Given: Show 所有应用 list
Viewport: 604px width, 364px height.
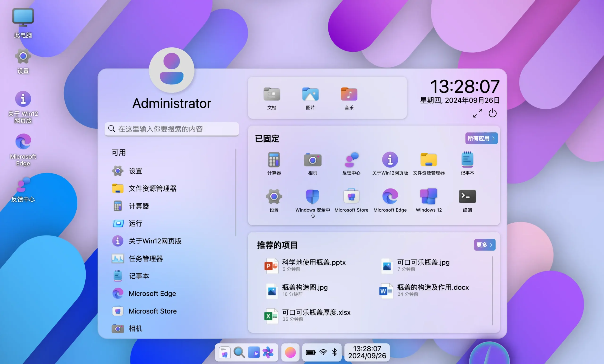Looking at the screenshot, I should [481, 138].
